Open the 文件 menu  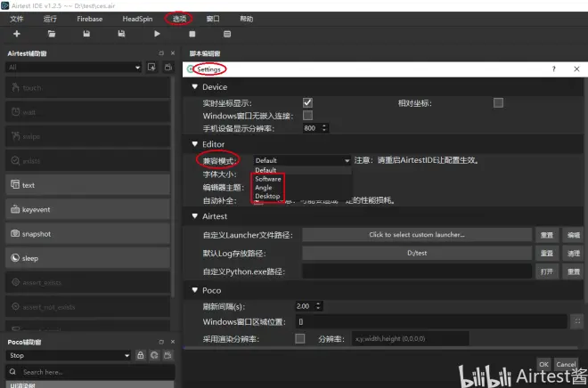point(17,19)
